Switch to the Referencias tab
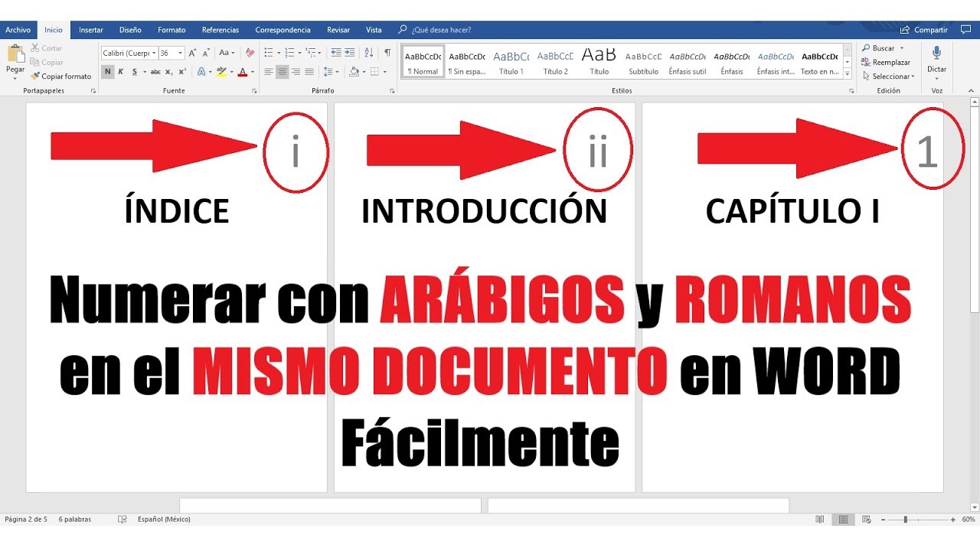 click(220, 30)
